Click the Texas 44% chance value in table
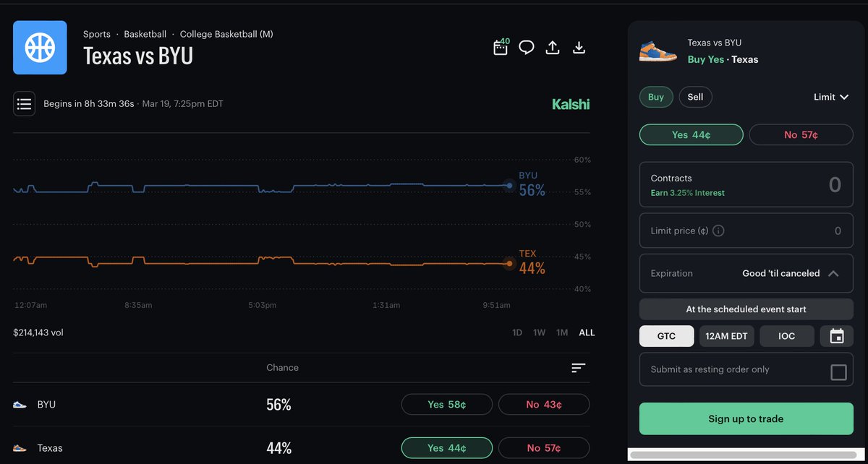 pos(278,448)
